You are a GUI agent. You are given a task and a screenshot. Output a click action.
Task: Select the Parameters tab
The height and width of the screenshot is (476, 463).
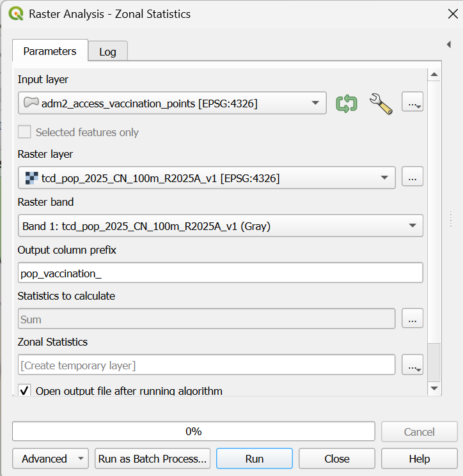[x=50, y=51]
